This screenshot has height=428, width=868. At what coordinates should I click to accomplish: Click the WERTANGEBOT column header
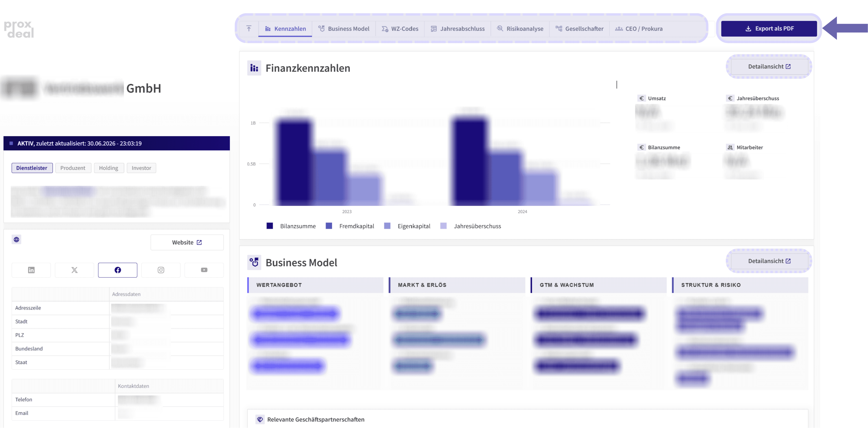(x=315, y=285)
